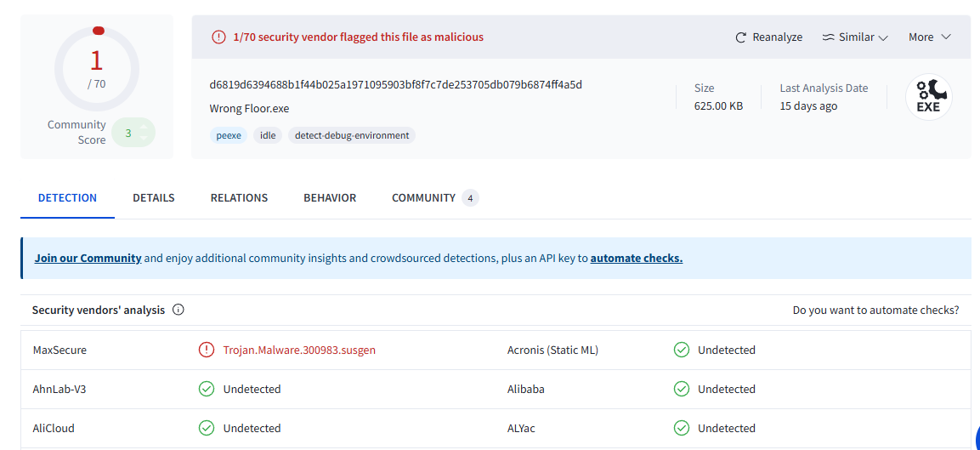Open the Behavior tab
Screen dimensions: 980x450
pos(330,197)
